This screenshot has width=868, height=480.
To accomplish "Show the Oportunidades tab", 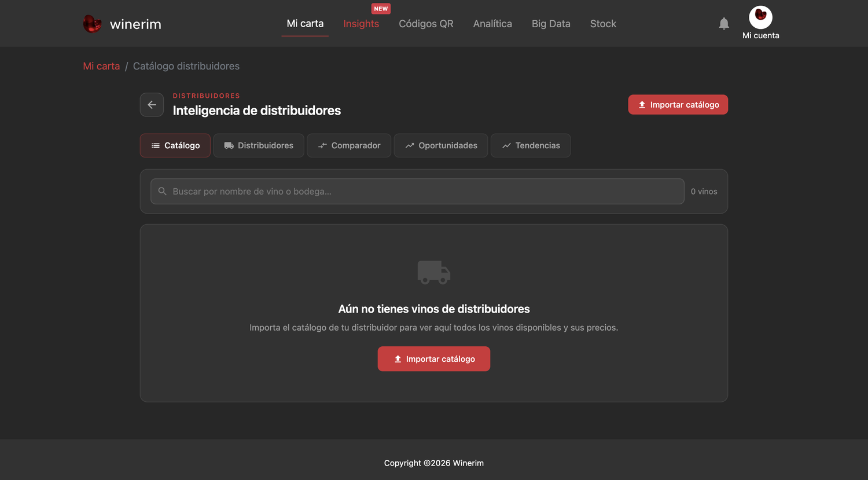I will tap(441, 145).
